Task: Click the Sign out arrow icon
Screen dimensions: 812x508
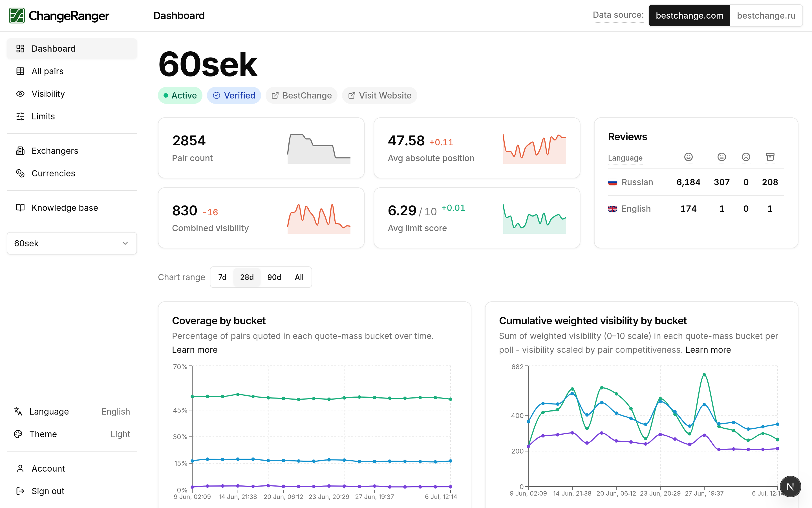Action: tap(20, 491)
